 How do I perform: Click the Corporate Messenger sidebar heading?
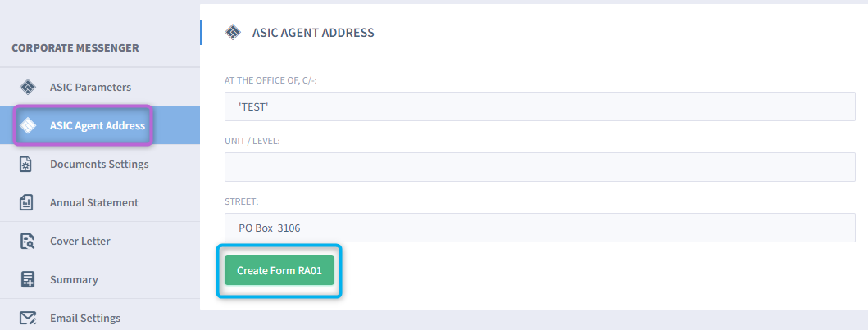click(x=75, y=48)
